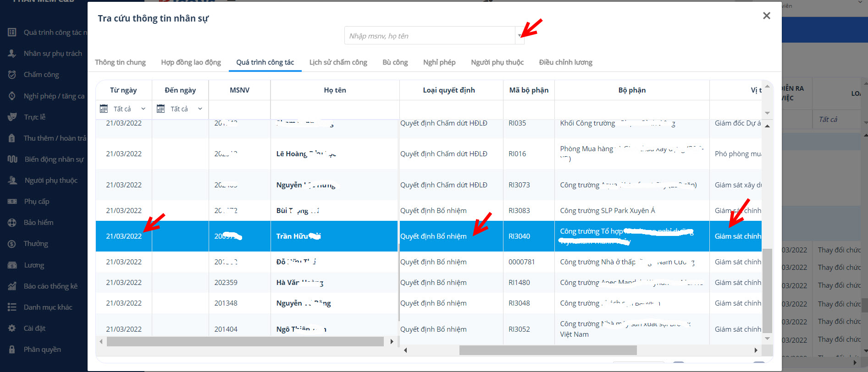
Task: Click the Cài đặt gear icon
Action: [x=12, y=328]
